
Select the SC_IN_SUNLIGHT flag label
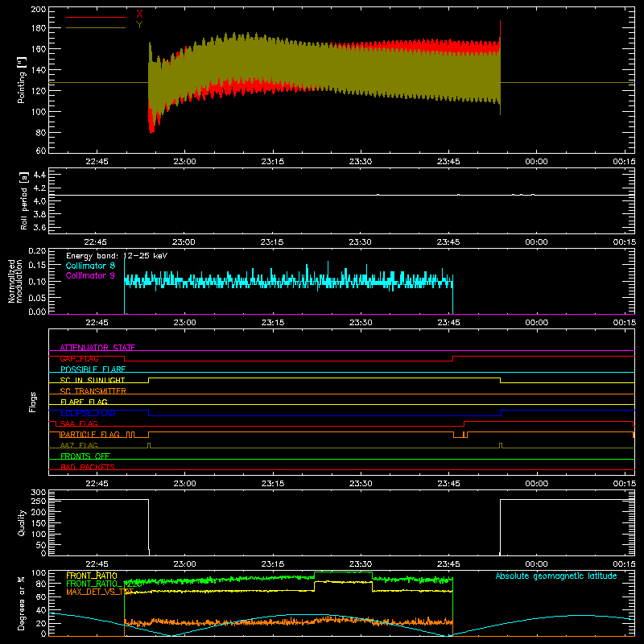[93, 380]
